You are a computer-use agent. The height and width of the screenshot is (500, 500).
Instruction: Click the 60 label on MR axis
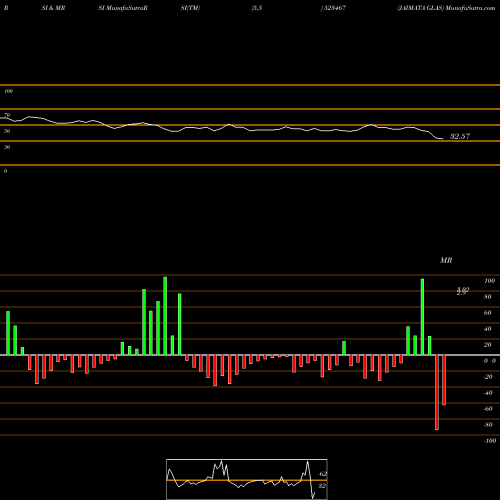[488, 313]
